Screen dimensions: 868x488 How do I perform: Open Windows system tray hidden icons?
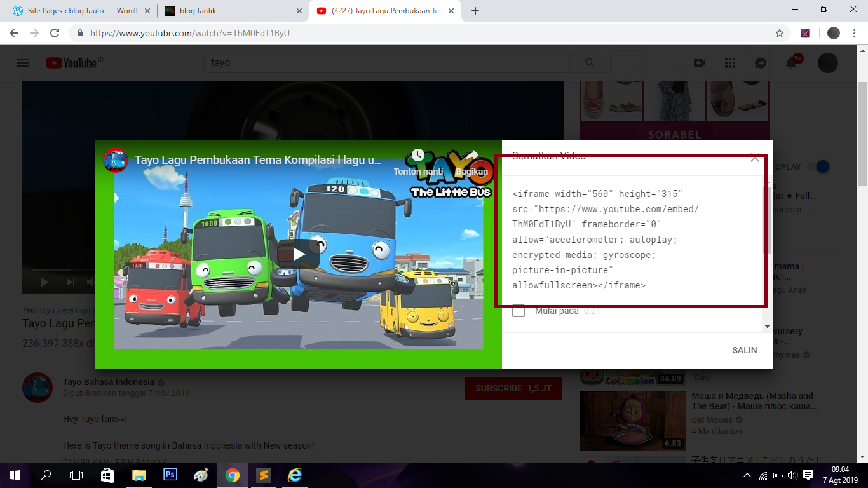coord(747,475)
